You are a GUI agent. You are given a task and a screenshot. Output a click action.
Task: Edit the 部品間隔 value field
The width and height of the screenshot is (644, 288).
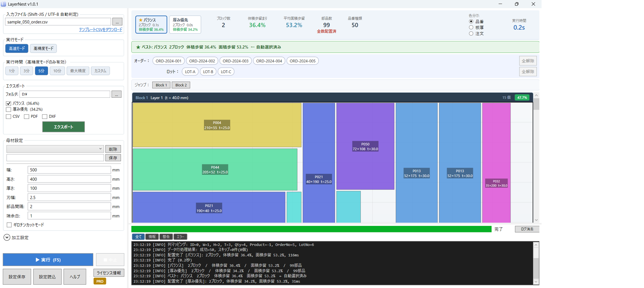click(69, 206)
